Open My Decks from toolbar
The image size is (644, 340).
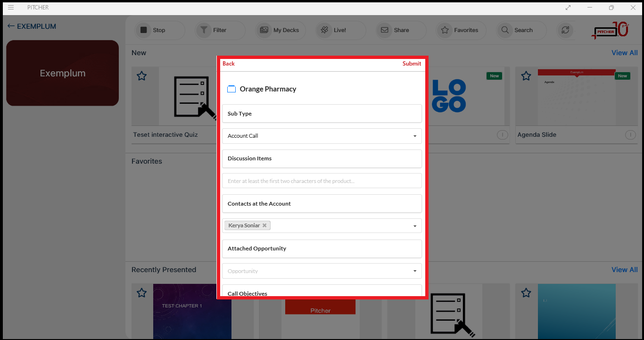281,30
